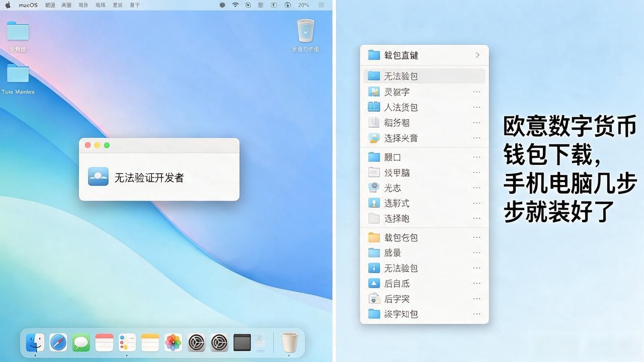644x362 pixels.
Task: Click the "选择咆" row text
Action: [397, 219]
